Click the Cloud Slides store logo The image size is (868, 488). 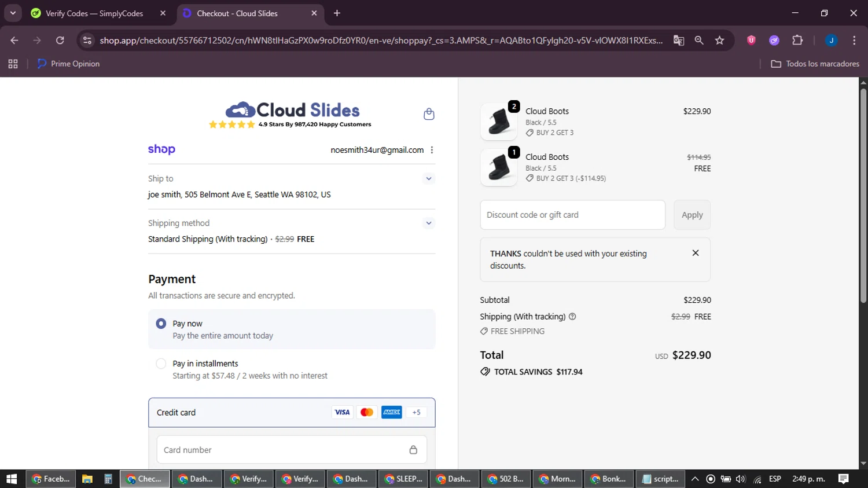292,115
